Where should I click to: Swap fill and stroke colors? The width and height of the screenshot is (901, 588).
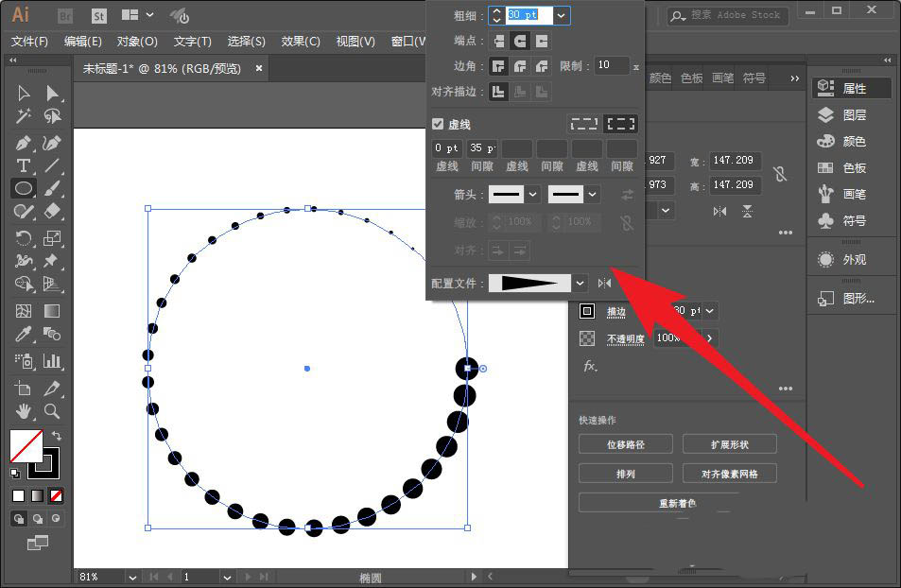(57, 435)
